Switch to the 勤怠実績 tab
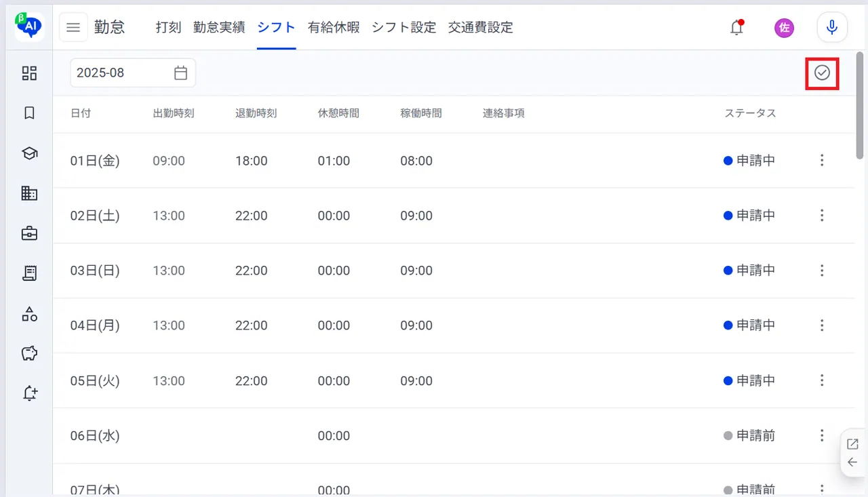Image resolution: width=868 pixels, height=497 pixels. (x=219, y=28)
